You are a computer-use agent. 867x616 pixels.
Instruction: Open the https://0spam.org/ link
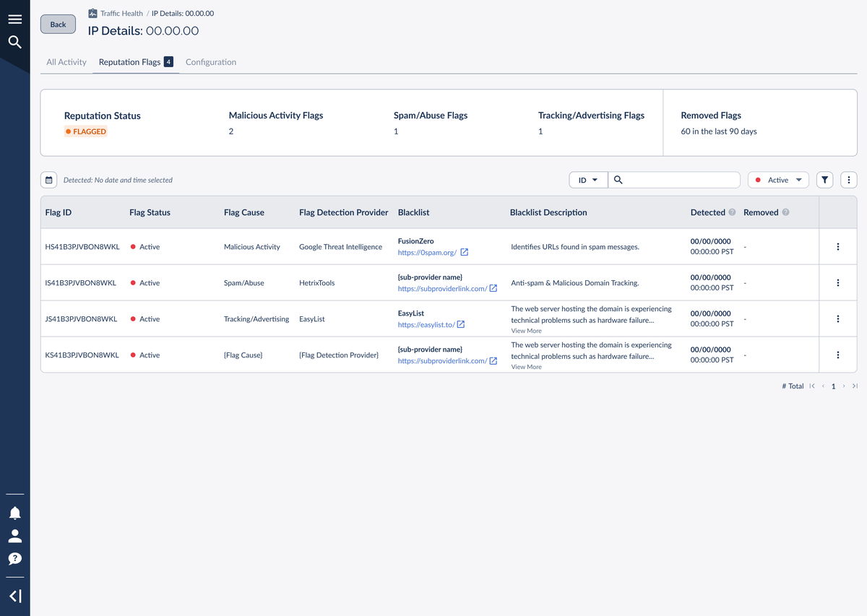[x=427, y=252]
